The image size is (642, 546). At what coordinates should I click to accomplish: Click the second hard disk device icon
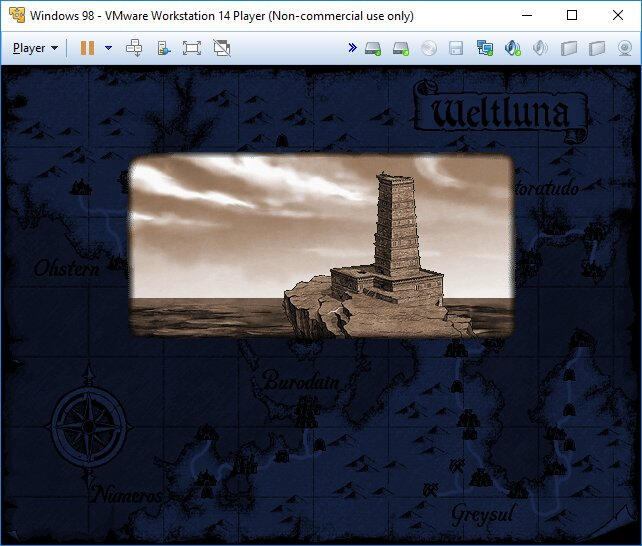coord(401,48)
